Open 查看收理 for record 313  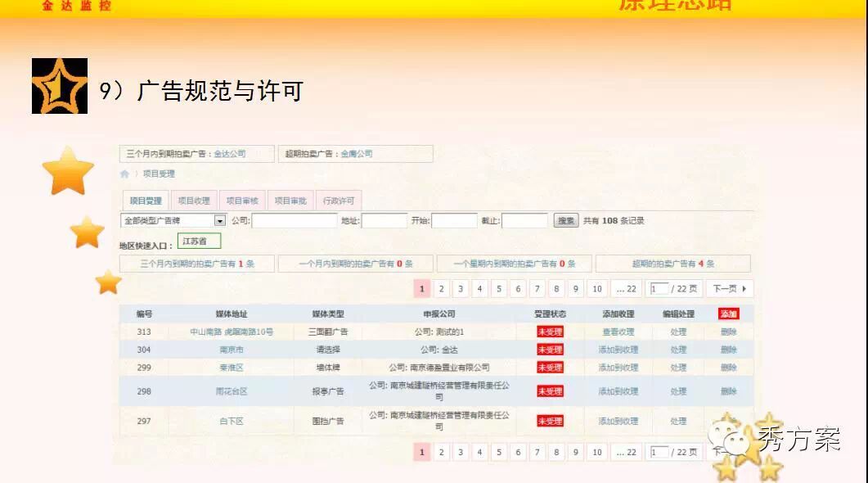pos(618,332)
